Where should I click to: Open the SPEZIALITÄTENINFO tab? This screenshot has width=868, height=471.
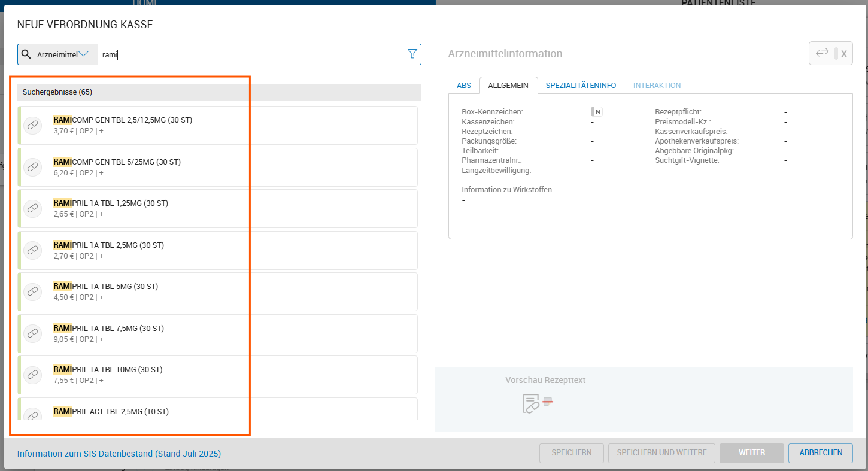pyautogui.click(x=581, y=86)
